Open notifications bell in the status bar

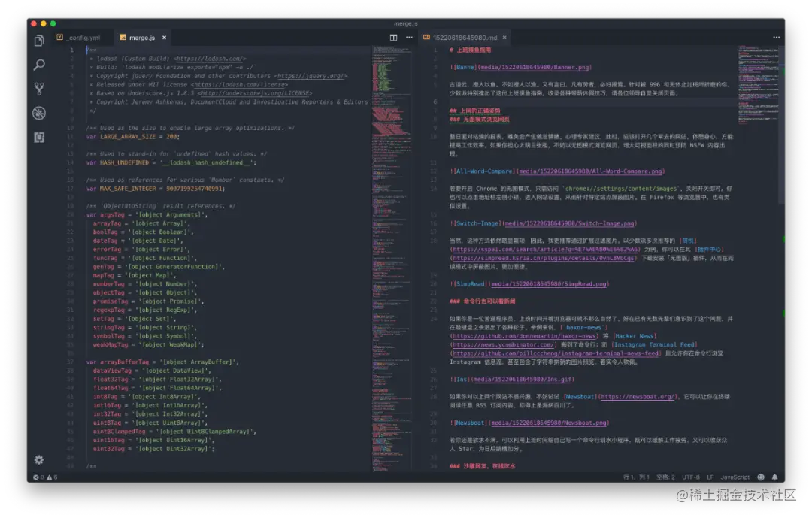click(774, 477)
